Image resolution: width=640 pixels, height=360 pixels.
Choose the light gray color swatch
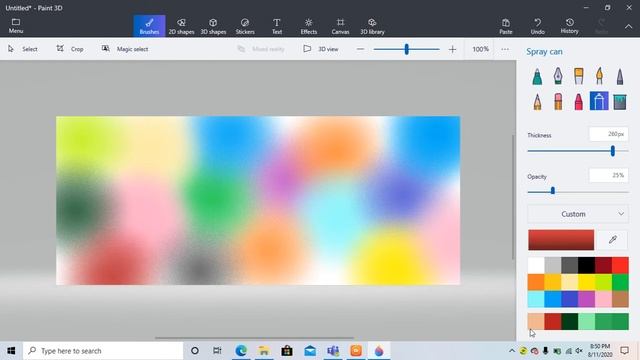pos(553,265)
